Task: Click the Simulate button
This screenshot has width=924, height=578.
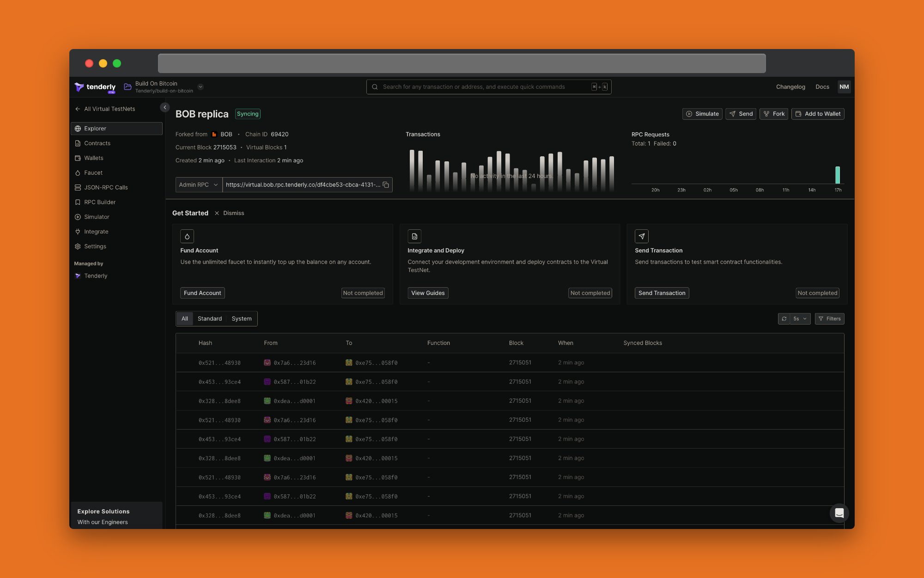Action: tap(702, 114)
